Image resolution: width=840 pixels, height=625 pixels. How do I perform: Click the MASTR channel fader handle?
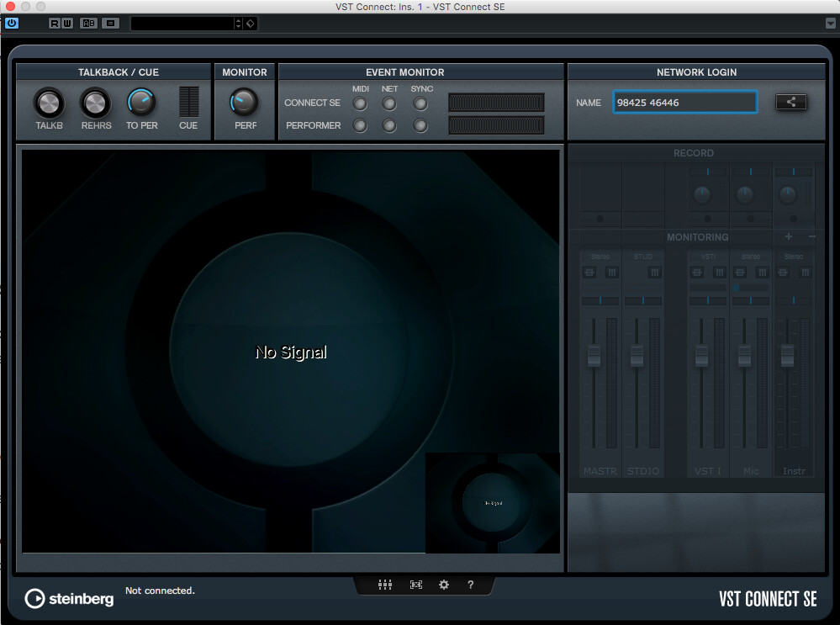click(x=594, y=355)
